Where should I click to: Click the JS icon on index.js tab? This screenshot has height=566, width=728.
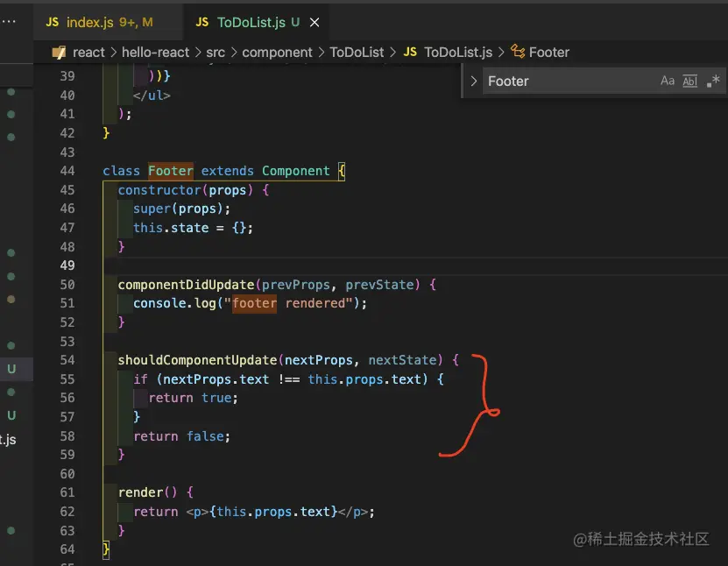52,22
